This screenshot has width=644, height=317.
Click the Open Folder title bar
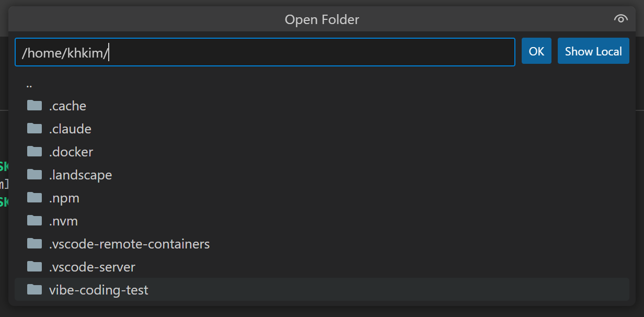coord(321,19)
